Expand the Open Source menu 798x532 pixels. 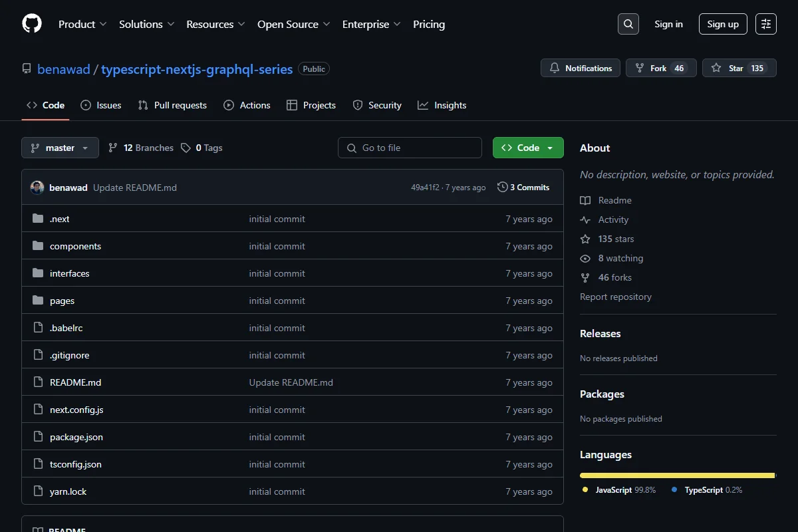[294, 24]
